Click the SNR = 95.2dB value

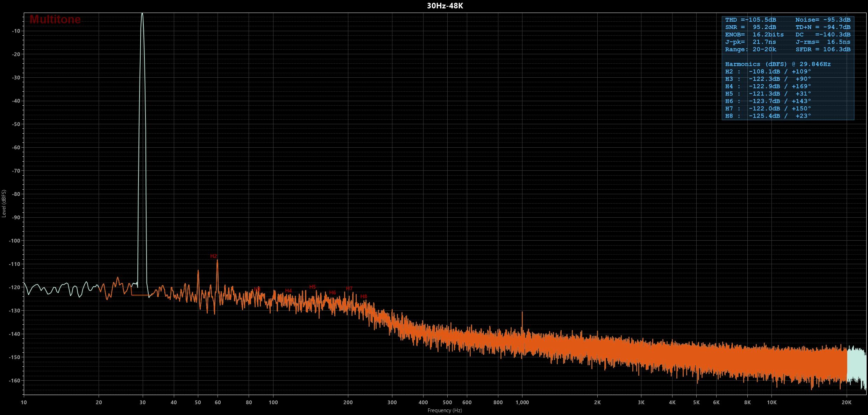click(750, 27)
